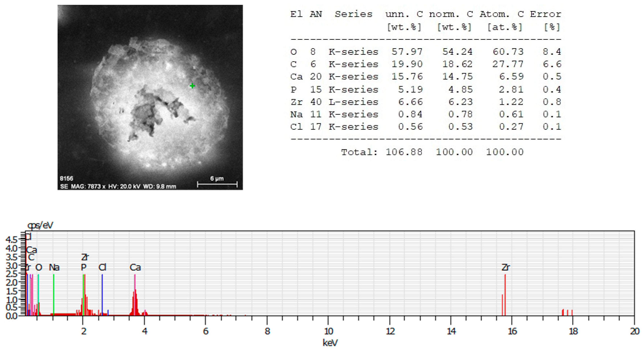
Task: Click the red Zr line near 15.8 keV
Action: [505, 295]
